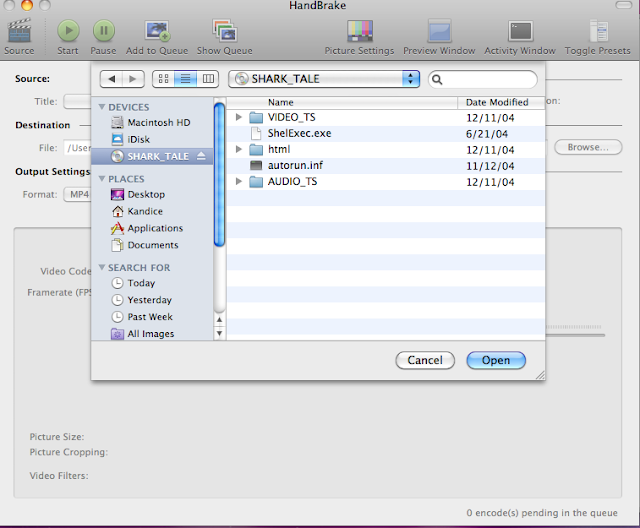Click the Add to Queue icon

[157, 31]
